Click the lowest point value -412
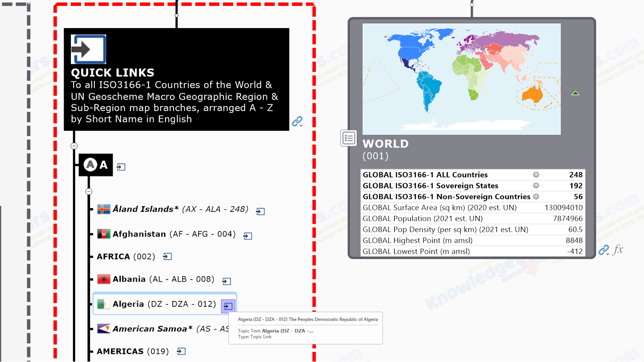This screenshot has width=644, height=362. tap(575, 251)
